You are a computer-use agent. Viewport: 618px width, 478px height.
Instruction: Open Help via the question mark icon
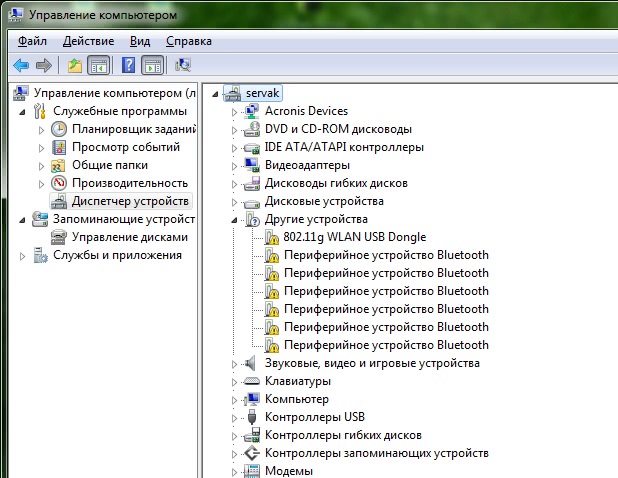point(128,65)
